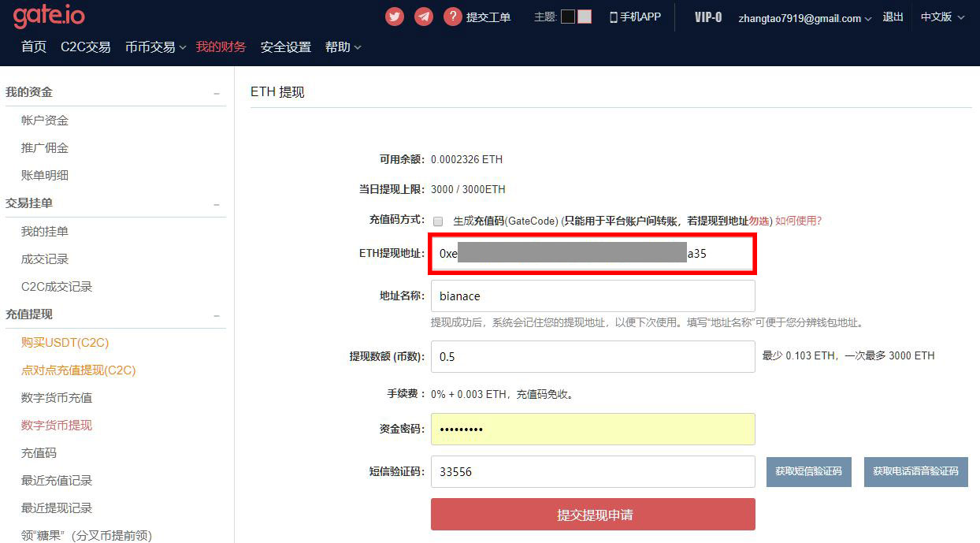Click the 资金密码 password field

coord(592,430)
